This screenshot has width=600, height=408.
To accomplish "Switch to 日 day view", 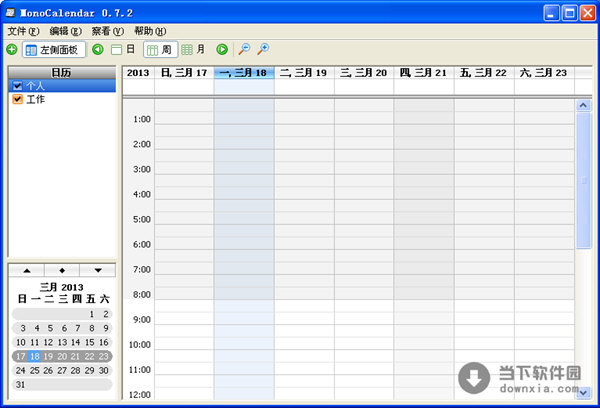I will pyautogui.click(x=123, y=49).
